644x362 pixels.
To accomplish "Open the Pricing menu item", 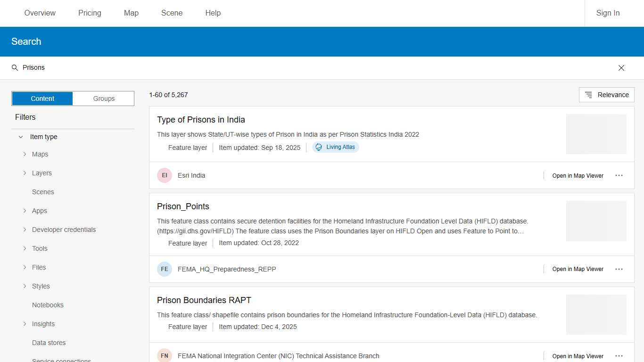I will (x=90, y=13).
